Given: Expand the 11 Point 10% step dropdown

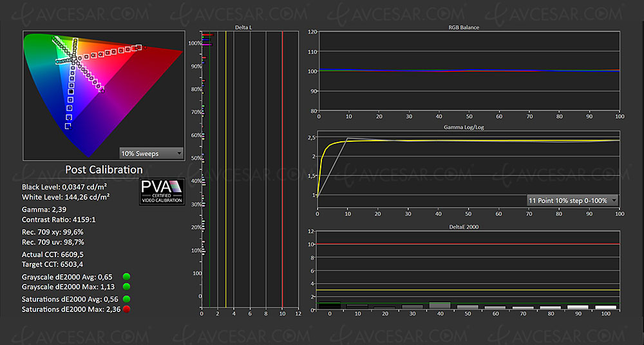Looking at the screenshot, I should pyautogui.click(x=572, y=200).
